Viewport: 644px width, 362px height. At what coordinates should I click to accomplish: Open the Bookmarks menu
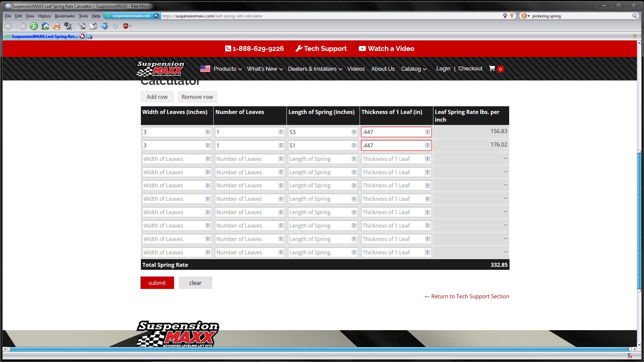pos(65,16)
